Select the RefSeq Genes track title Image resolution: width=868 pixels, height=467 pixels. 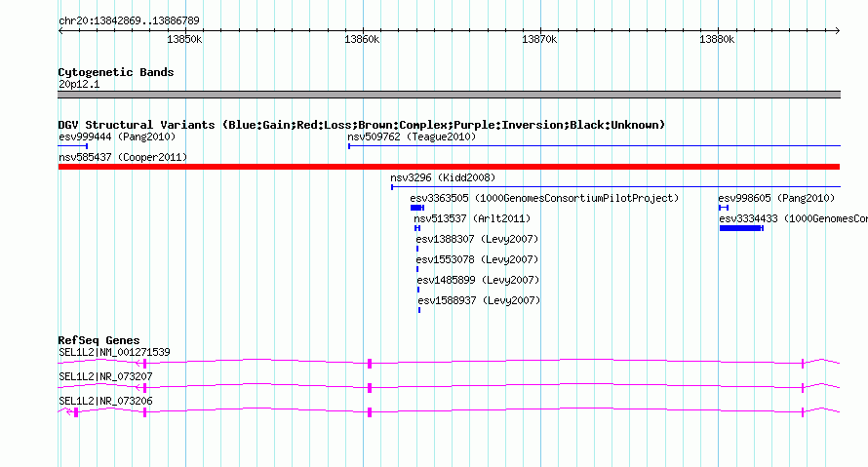99,340
